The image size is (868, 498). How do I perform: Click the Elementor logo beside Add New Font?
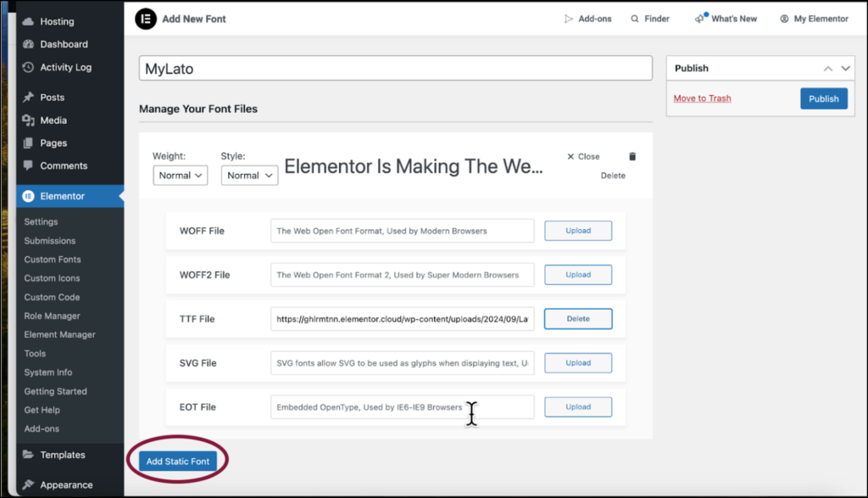click(x=146, y=19)
